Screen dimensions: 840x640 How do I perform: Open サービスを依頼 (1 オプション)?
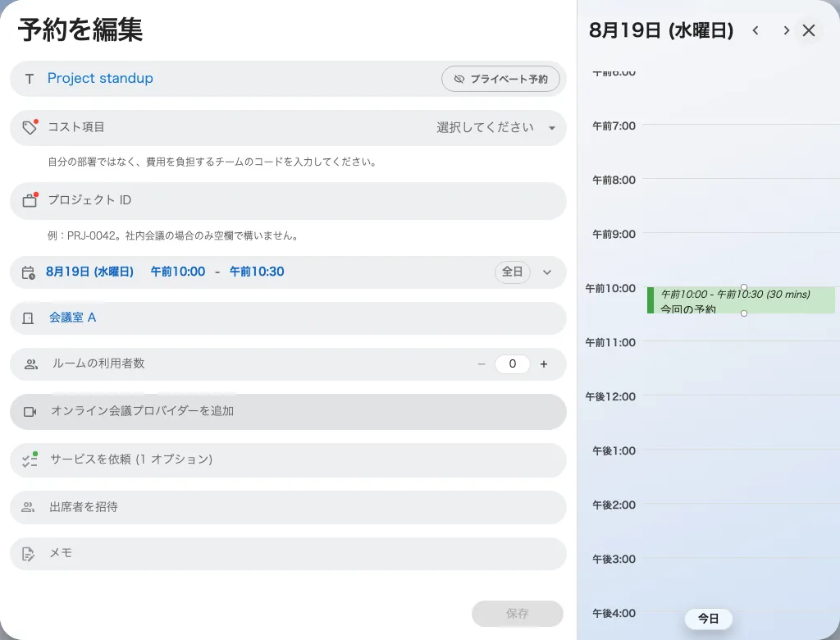(288, 460)
